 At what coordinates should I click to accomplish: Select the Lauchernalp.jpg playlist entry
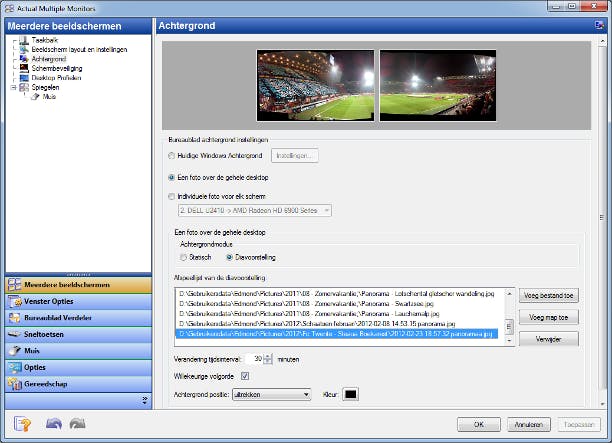coord(336,314)
